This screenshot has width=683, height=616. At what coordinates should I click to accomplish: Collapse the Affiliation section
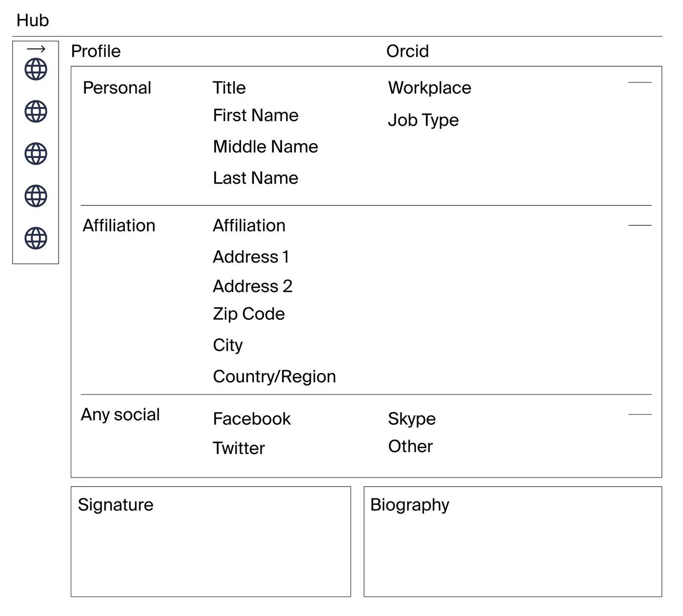coord(640,225)
